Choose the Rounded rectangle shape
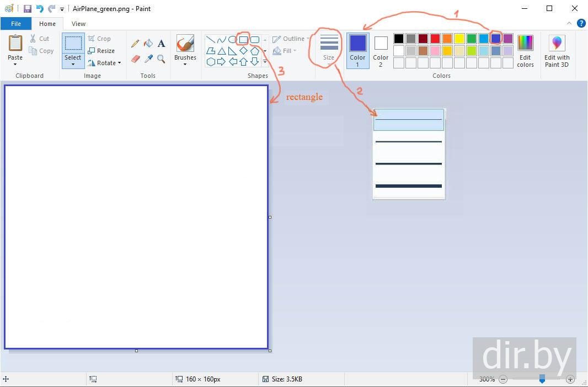This screenshot has height=387, width=588. 255,39
